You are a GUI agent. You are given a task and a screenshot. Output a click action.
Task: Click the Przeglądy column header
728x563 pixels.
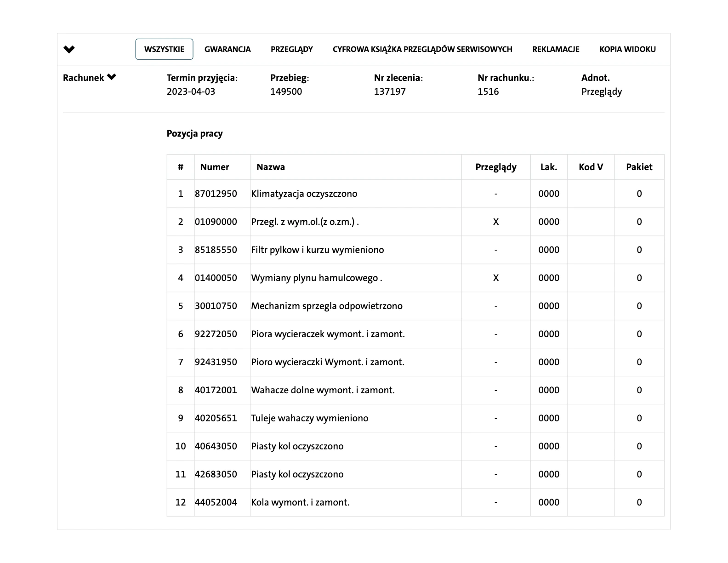point(495,167)
